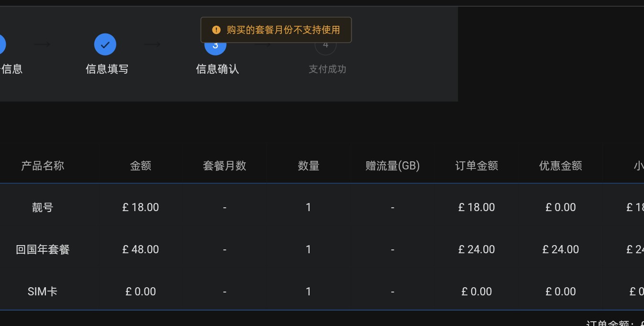Click the £ 24.00 discount for 回国年套餐
The width and height of the screenshot is (644, 326).
[560, 249]
